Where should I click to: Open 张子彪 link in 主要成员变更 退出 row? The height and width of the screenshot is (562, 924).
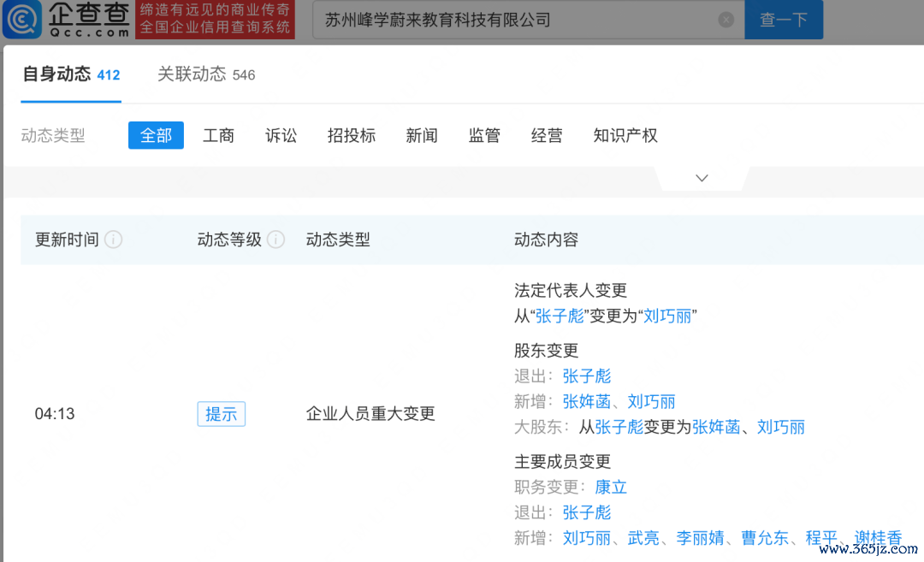coord(587,512)
